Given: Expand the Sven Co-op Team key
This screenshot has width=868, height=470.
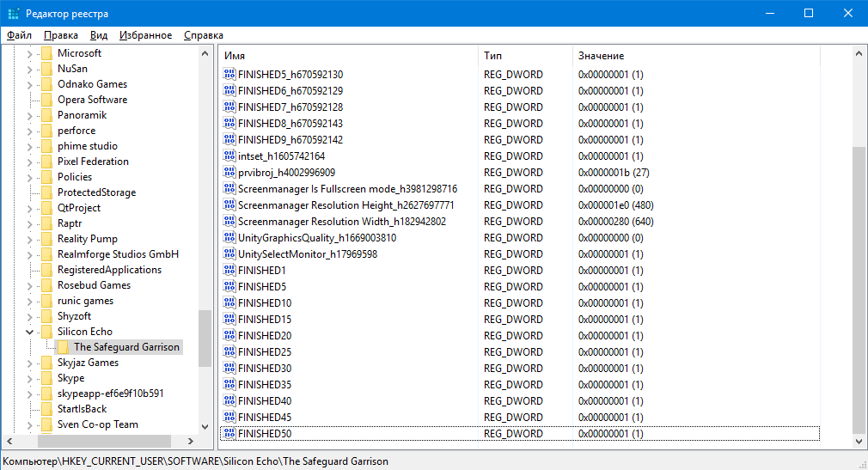Looking at the screenshot, I should 29,425.
